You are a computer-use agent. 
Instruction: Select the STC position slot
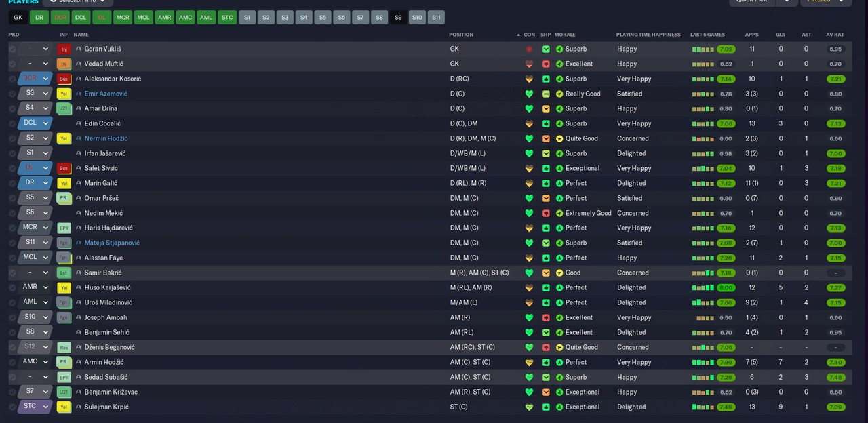(x=227, y=17)
